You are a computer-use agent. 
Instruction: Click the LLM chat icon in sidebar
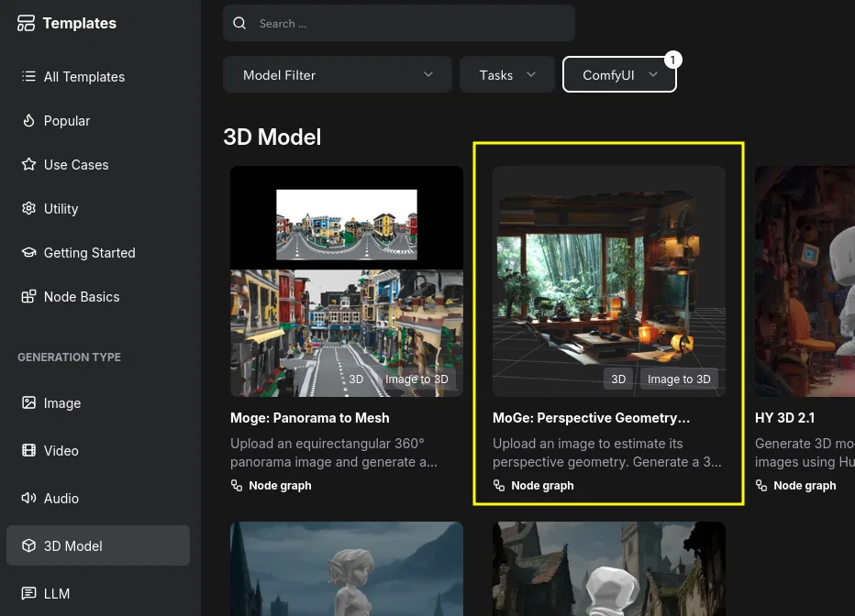pos(28,593)
